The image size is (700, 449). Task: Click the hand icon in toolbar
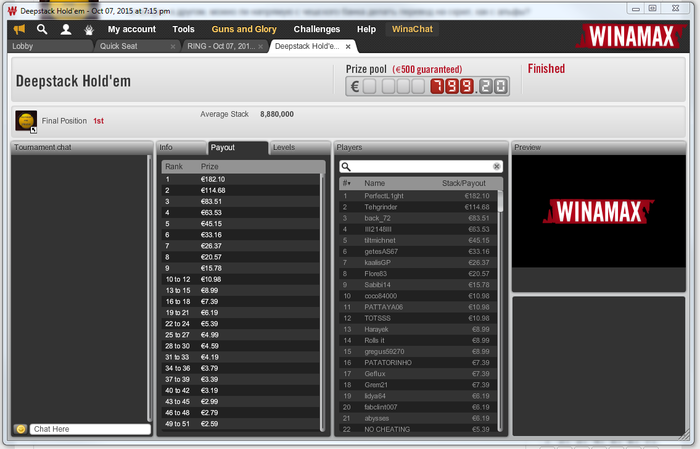tap(89, 30)
